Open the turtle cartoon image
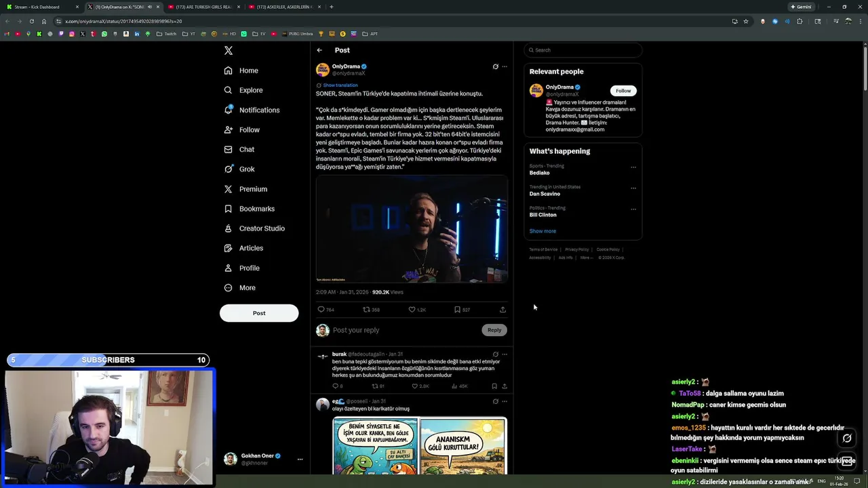Viewport: 868px width, 488px height. click(x=420, y=446)
